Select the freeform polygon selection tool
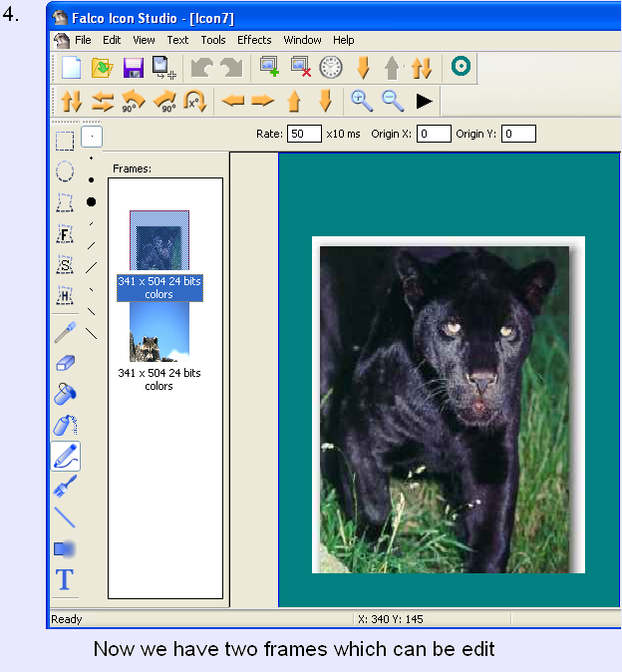The height and width of the screenshot is (672, 622). click(65, 202)
